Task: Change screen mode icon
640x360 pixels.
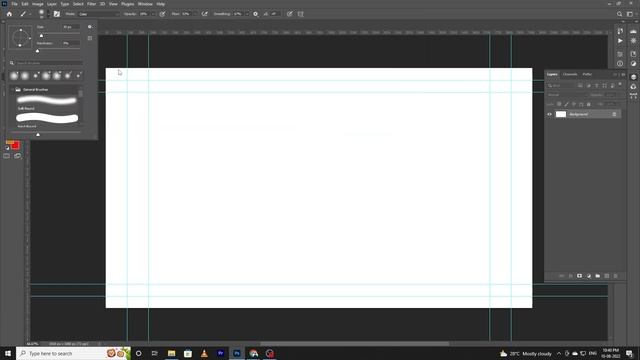Action: click(18, 156)
